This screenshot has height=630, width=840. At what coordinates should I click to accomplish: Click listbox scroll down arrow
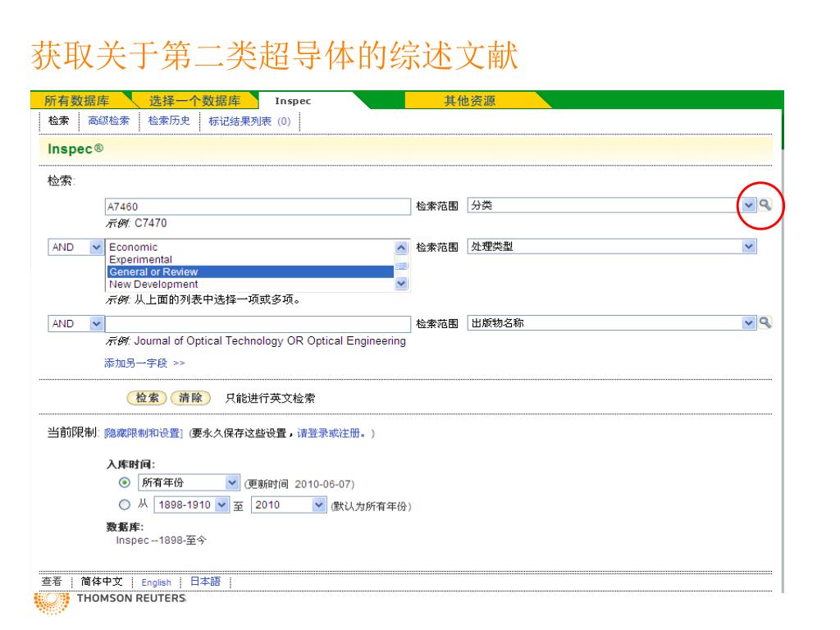click(x=401, y=283)
